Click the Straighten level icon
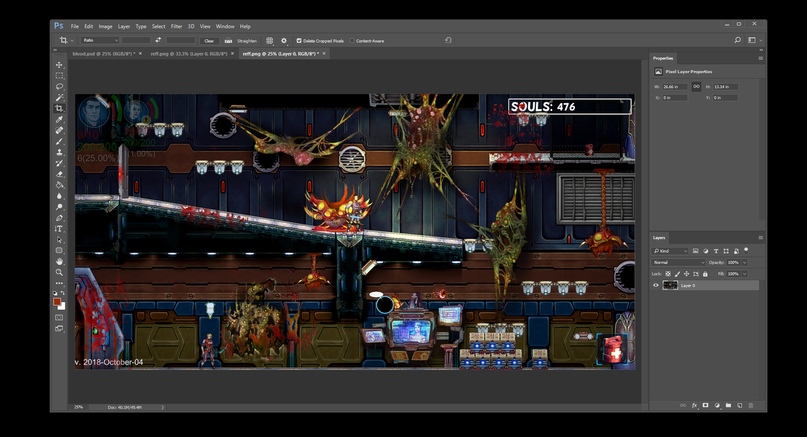 tap(229, 41)
